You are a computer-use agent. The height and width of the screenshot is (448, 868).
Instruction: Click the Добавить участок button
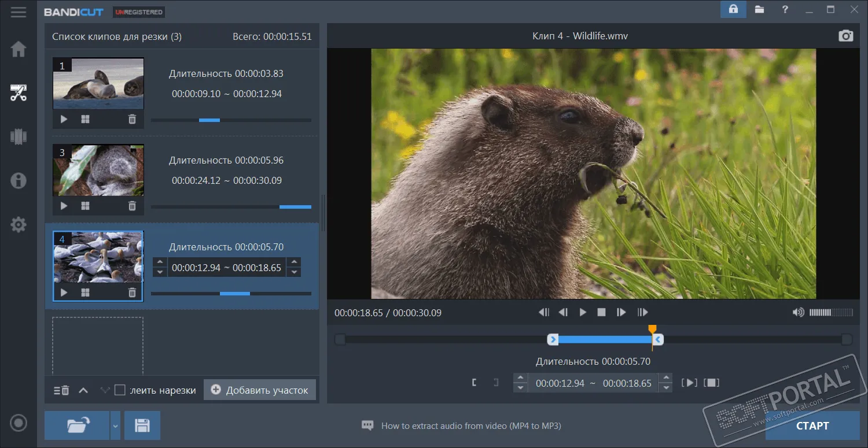[260, 390]
